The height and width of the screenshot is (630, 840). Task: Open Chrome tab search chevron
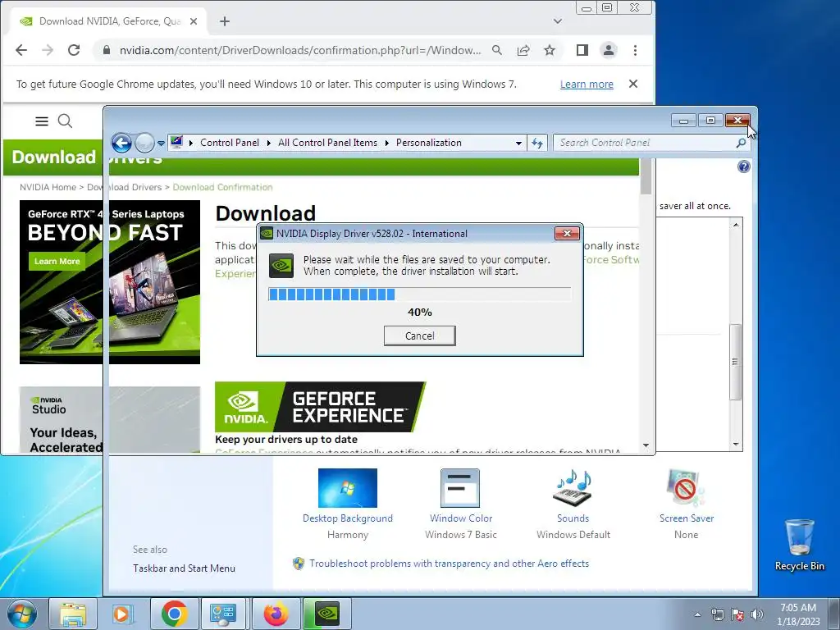pyautogui.click(x=558, y=21)
